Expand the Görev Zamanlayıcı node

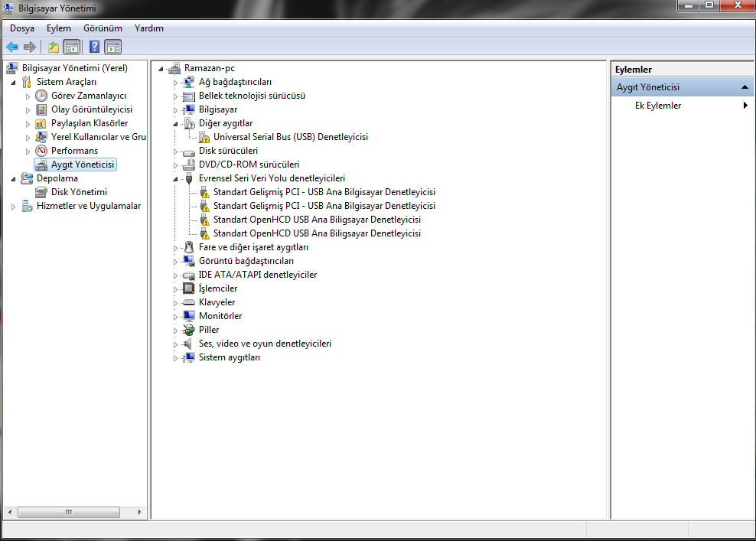pyautogui.click(x=28, y=96)
